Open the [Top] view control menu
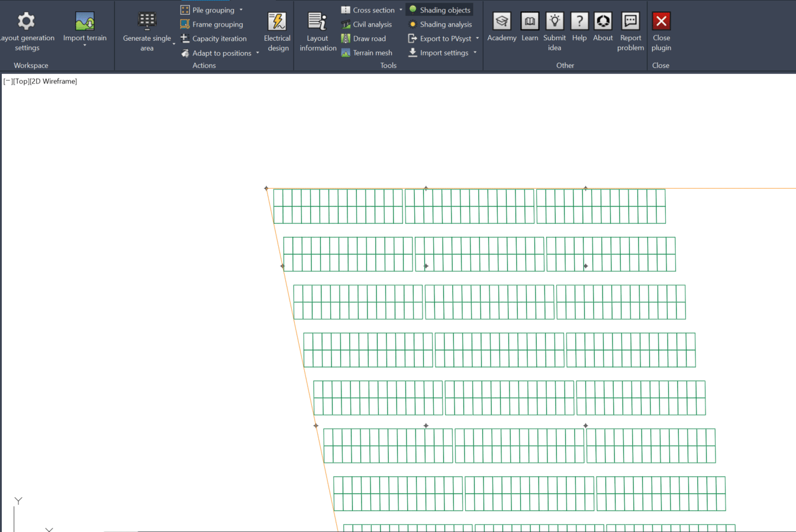The height and width of the screenshot is (532, 796). point(21,81)
